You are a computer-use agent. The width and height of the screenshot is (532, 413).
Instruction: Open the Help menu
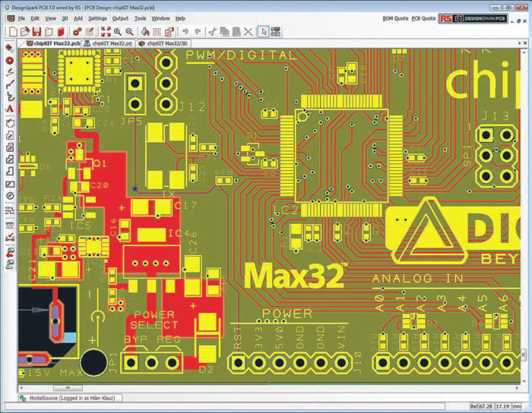click(180, 19)
